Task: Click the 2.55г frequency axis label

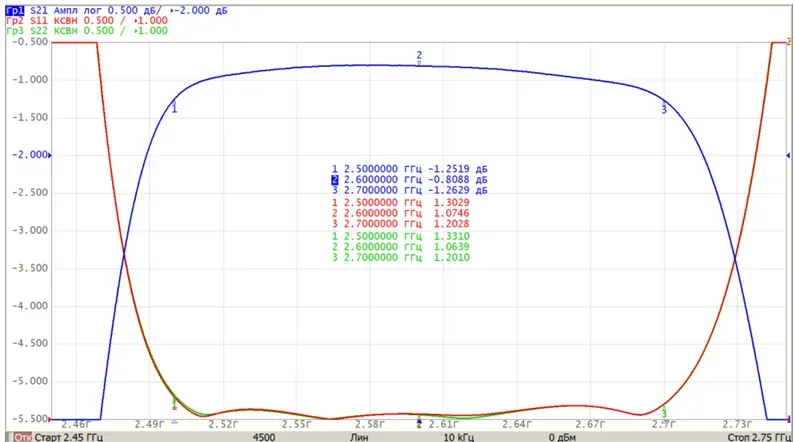Action: pos(297,424)
